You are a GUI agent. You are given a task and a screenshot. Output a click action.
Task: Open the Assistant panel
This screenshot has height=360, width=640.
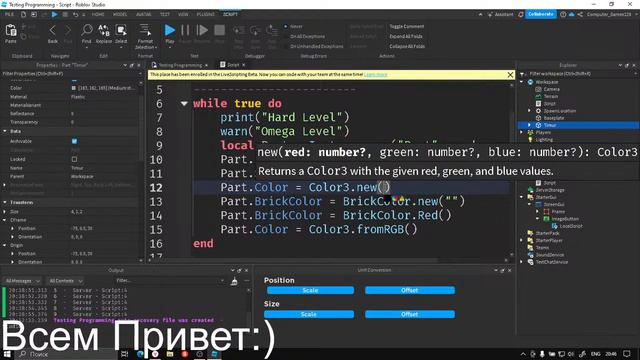pyautogui.click(x=500, y=14)
